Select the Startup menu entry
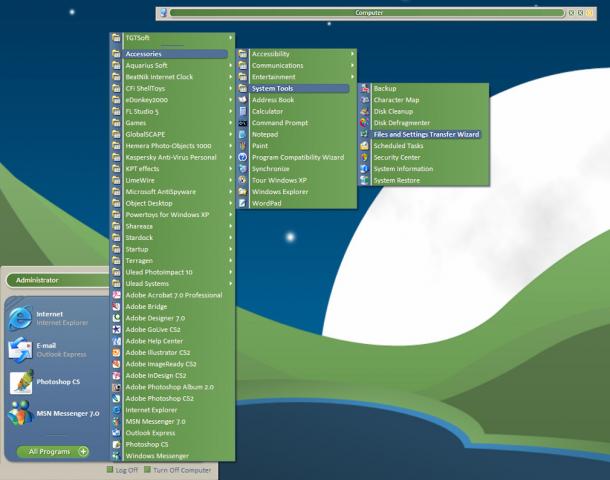Viewport: 610px width, 480px height. (x=172, y=249)
